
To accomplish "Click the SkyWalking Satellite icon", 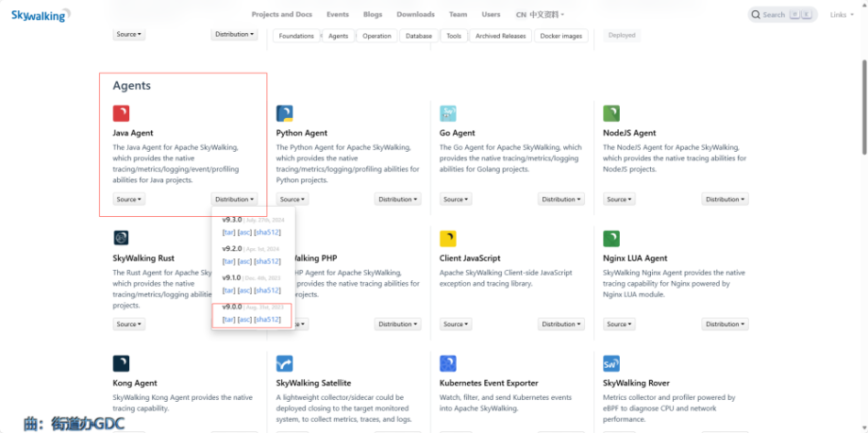I will point(285,364).
